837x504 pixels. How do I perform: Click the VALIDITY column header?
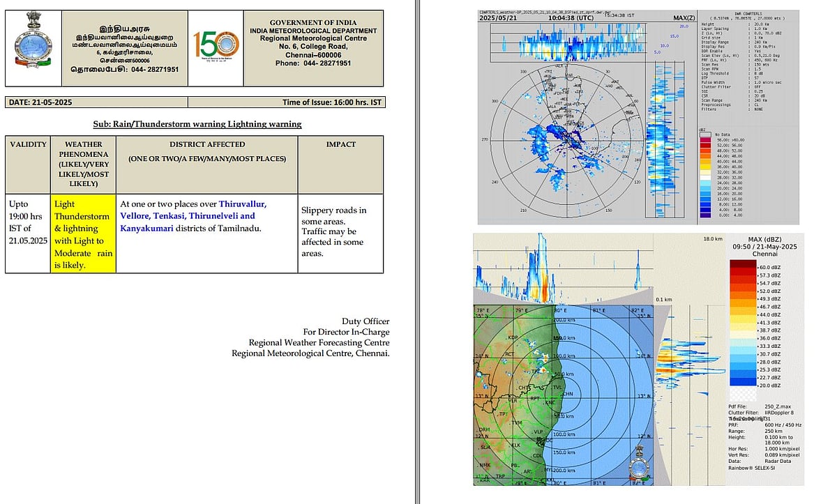27,144
